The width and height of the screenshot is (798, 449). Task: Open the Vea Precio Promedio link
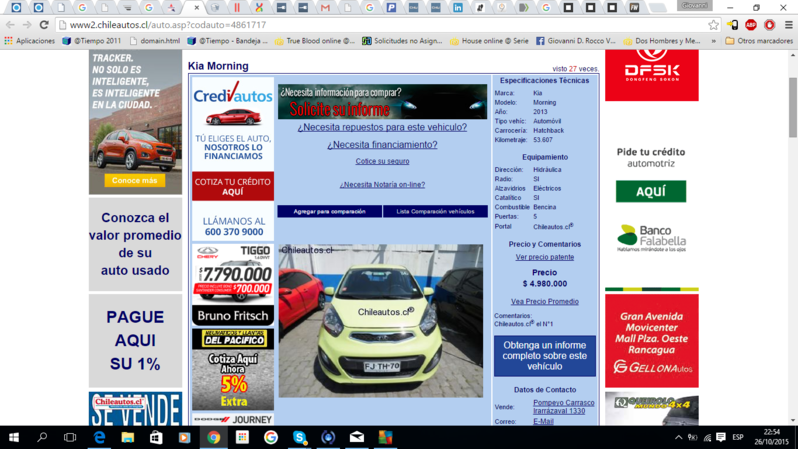point(545,301)
